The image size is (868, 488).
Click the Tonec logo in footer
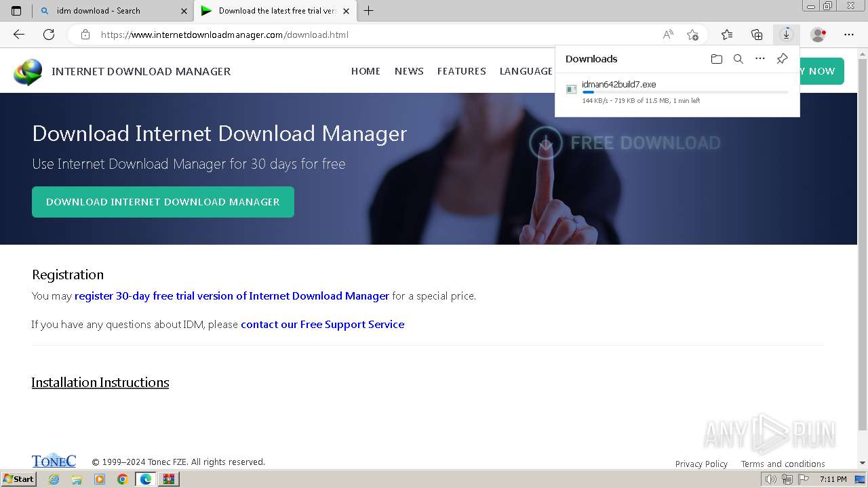(x=54, y=461)
